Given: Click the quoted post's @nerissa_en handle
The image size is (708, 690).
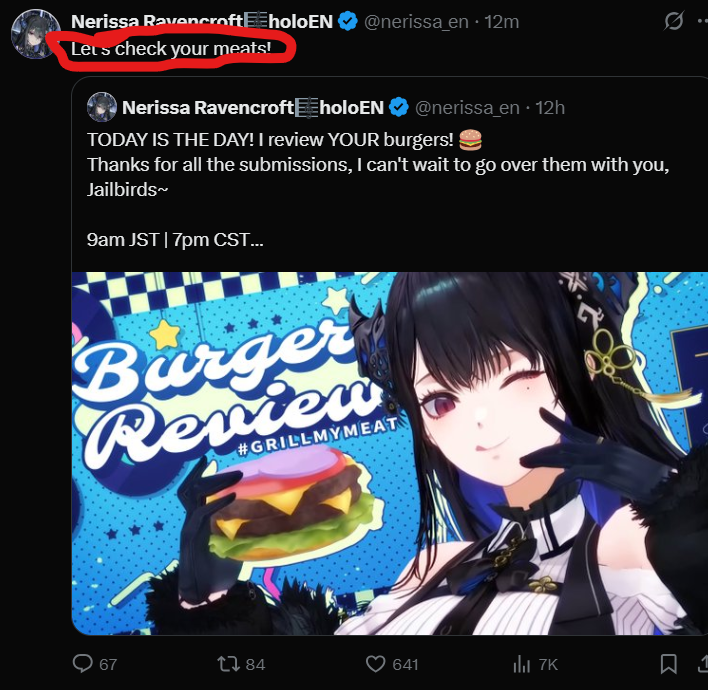Looking at the screenshot, I should tap(467, 108).
